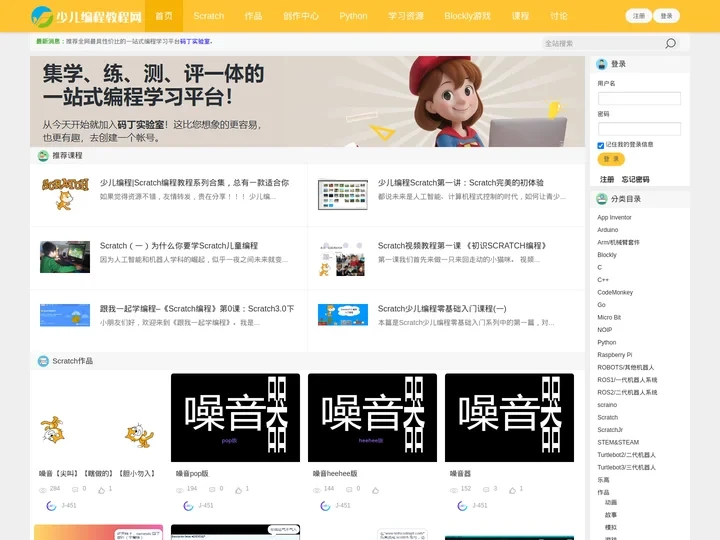Open the NOIP category

click(605, 330)
